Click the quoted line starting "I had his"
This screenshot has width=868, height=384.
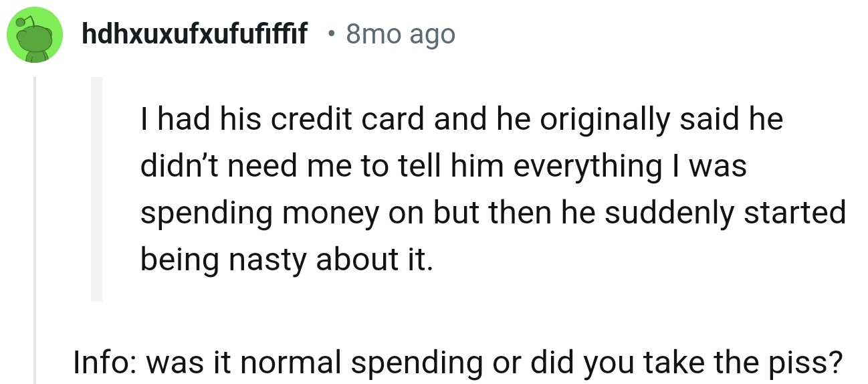461,120
